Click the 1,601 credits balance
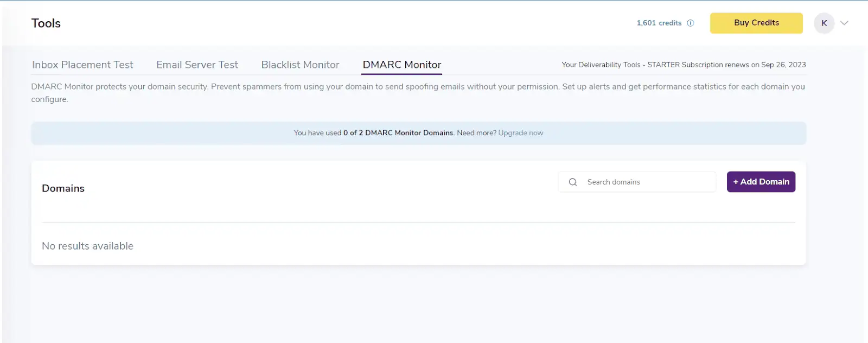868x343 pixels. pos(659,23)
